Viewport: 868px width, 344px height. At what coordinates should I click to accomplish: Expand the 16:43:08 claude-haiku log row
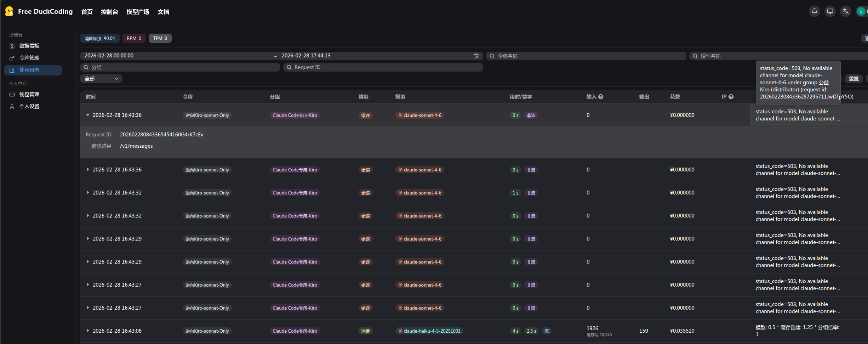88,331
